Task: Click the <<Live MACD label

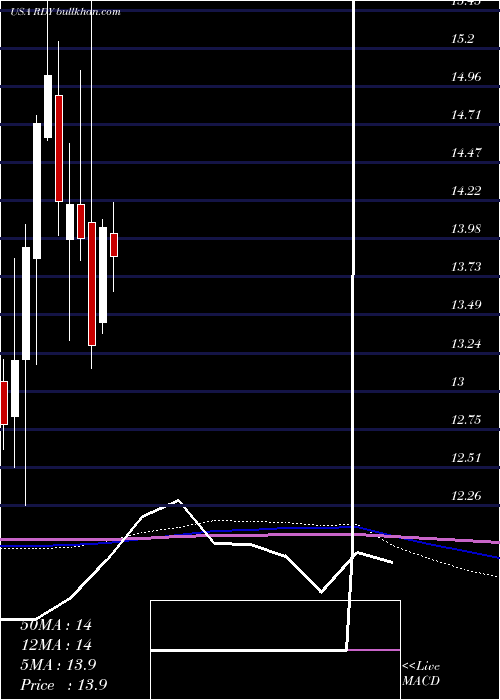Action: coord(421,674)
